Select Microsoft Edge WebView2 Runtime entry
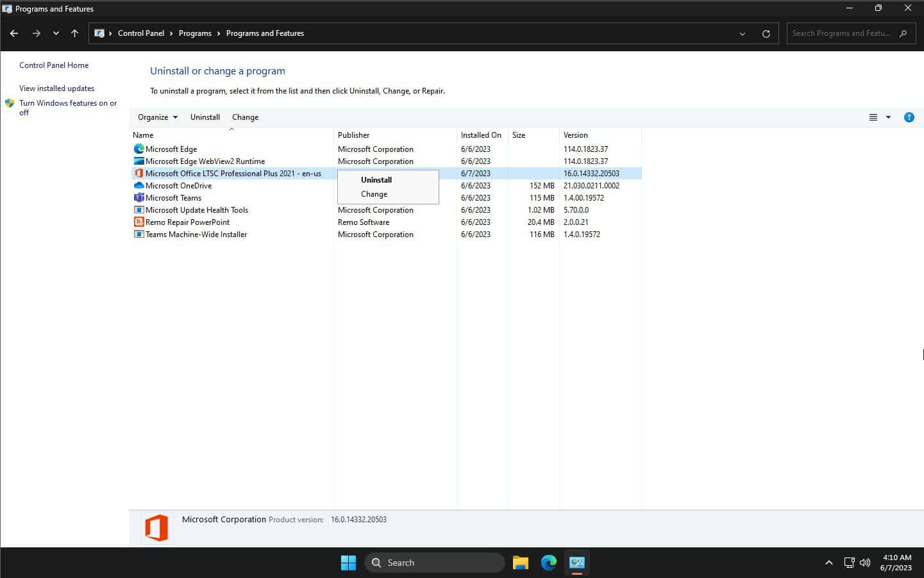Image resolution: width=924 pixels, height=578 pixels. (205, 161)
